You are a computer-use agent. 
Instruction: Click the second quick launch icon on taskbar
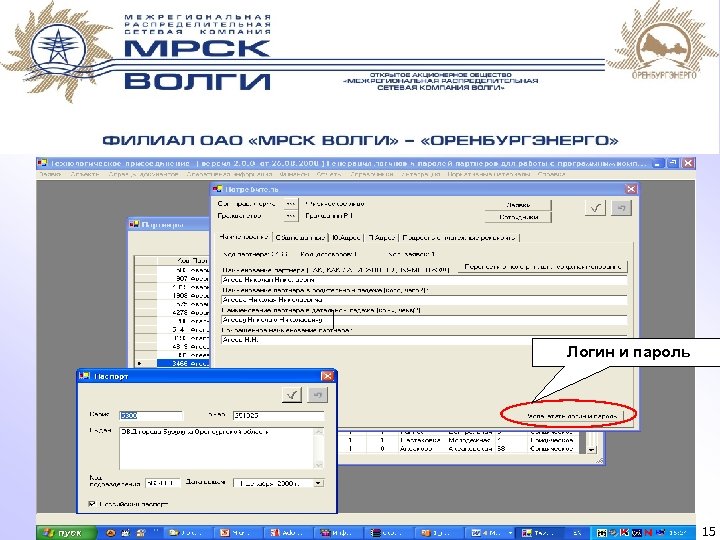pos(126,533)
